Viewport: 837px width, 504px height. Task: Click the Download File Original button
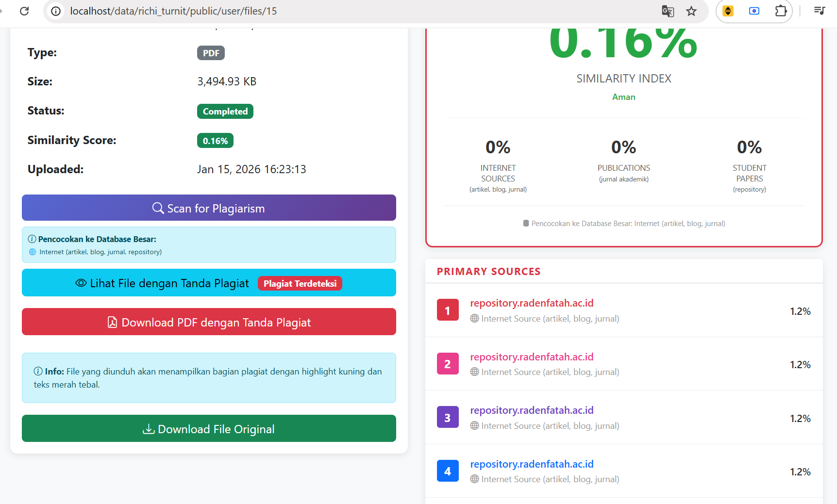209,429
